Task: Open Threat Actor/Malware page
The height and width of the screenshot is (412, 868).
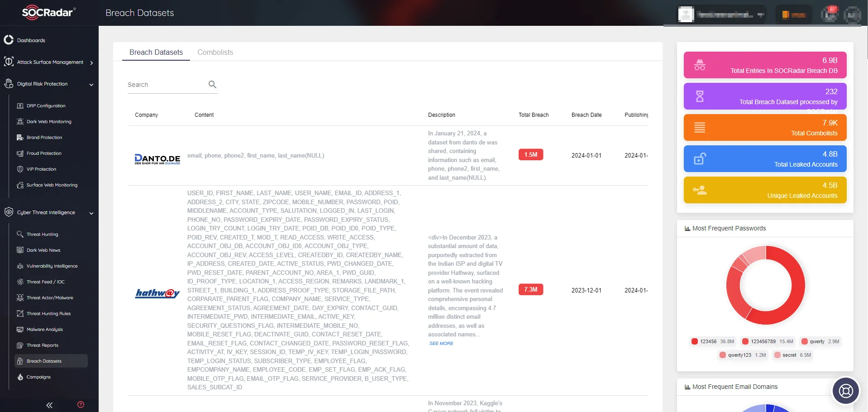Action: (x=50, y=298)
